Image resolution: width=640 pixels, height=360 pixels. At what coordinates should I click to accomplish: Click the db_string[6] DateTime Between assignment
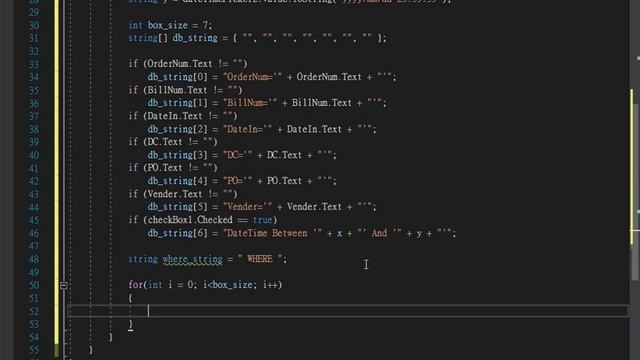point(302,233)
